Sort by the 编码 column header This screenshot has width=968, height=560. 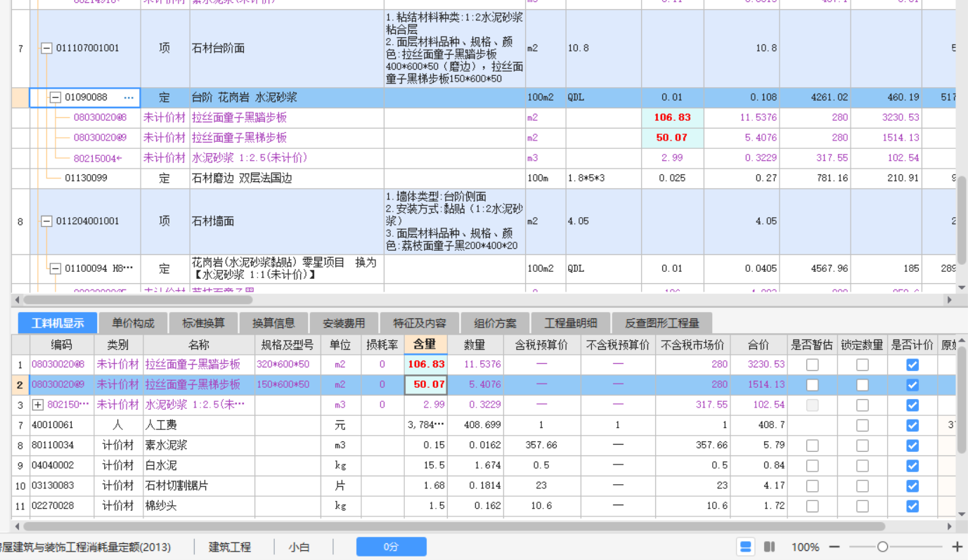(61, 345)
